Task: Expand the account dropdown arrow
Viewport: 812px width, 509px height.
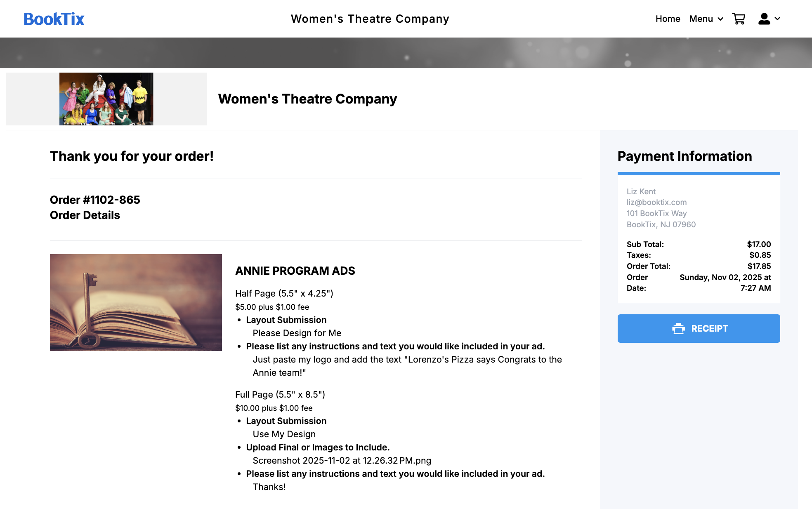Action: (x=778, y=19)
